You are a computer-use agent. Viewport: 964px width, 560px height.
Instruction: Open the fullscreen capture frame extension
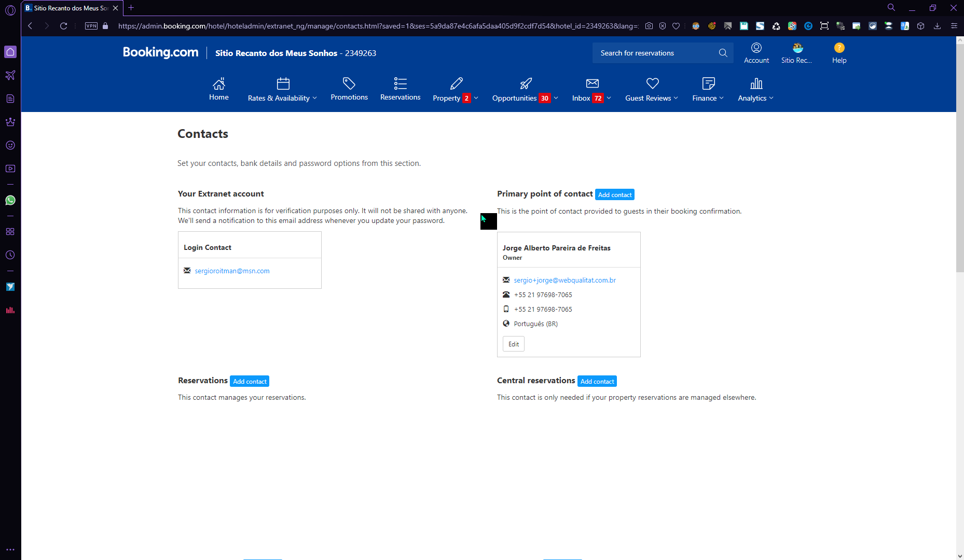(x=824, y=26)
